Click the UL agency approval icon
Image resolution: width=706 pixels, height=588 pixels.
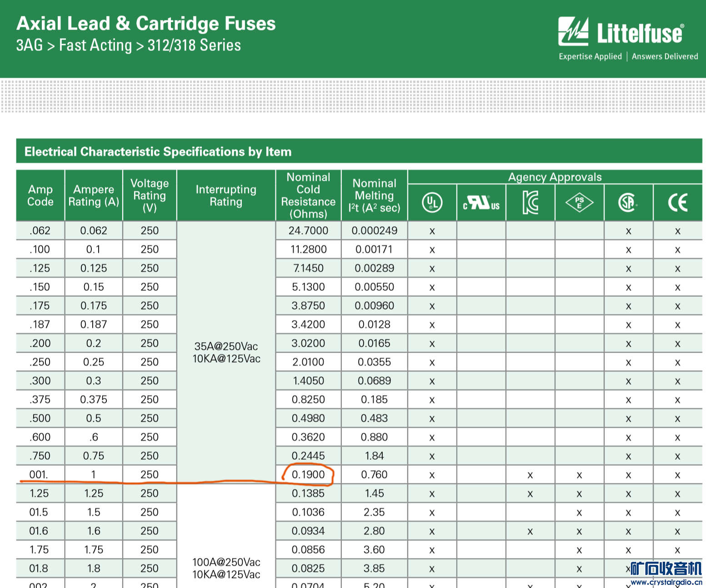[432, 202]
